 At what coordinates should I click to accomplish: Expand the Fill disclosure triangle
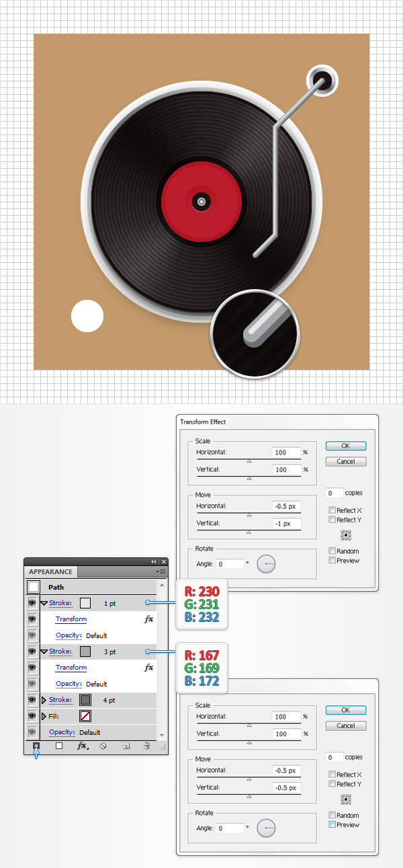44,716
